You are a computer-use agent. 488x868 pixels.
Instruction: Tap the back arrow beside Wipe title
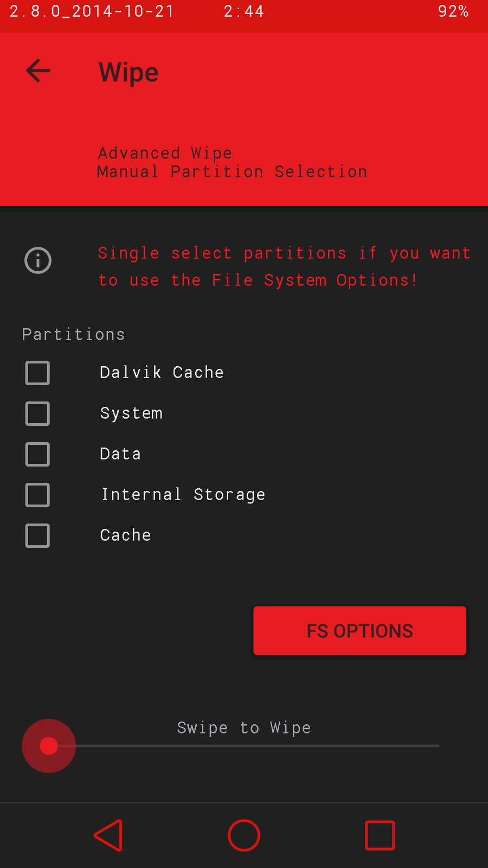click(x=38, y=71)
